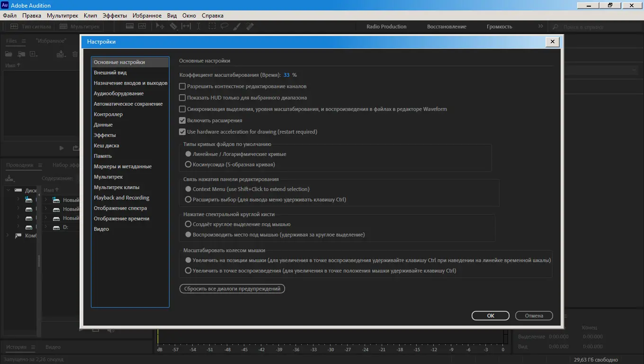This screenshot has height=364, width=644.
Task: Expand the Комб tree node
Action: [8, 236]
